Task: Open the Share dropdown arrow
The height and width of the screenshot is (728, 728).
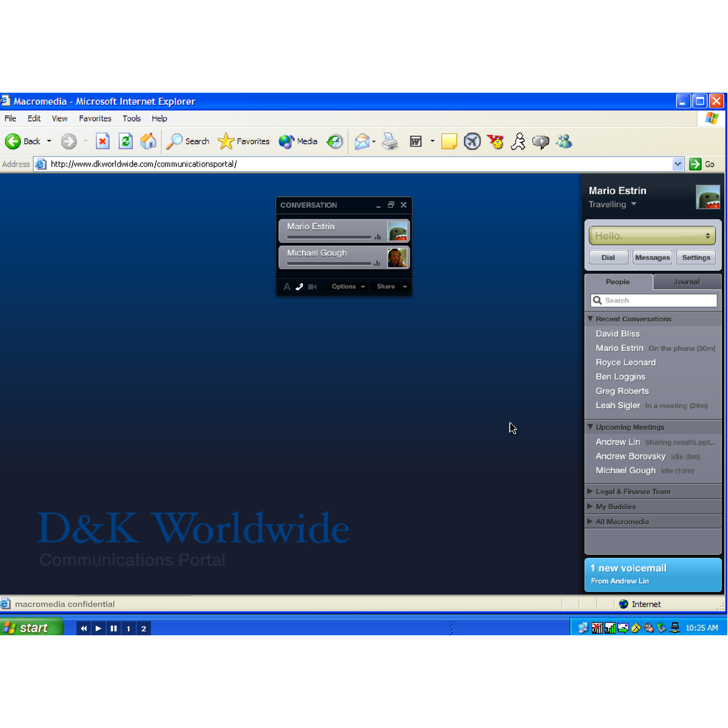Action: 405,287
